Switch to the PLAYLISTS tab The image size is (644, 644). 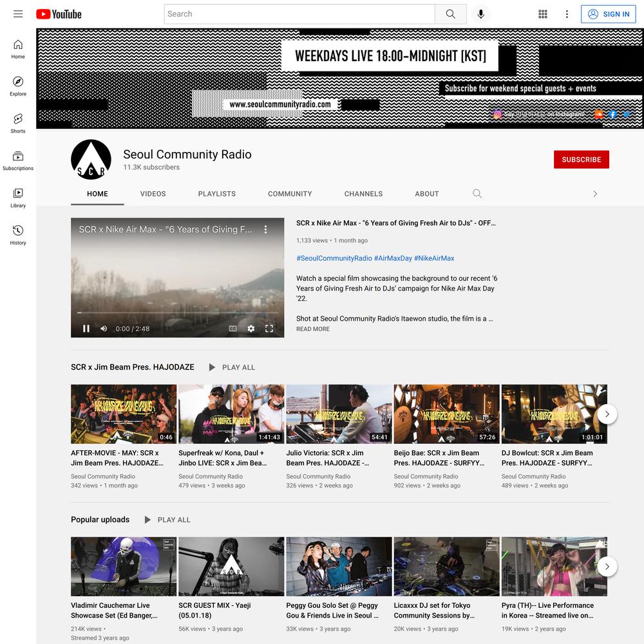217,194
